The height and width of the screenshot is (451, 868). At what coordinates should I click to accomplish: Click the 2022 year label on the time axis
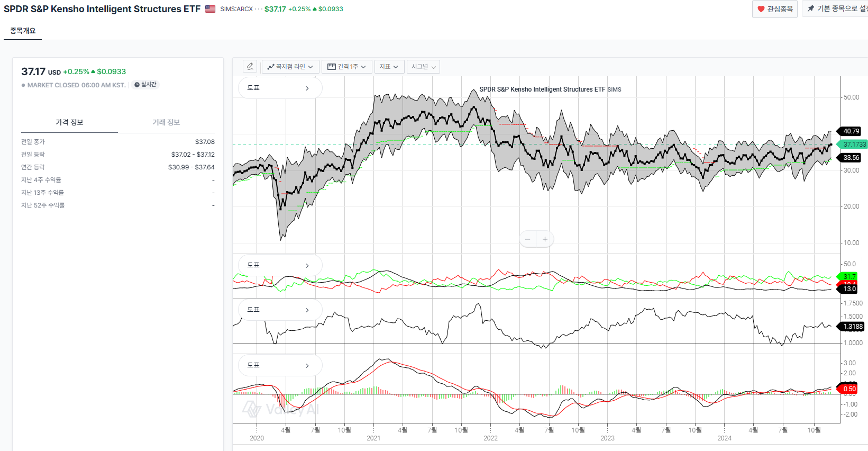[x=490, y=438]
